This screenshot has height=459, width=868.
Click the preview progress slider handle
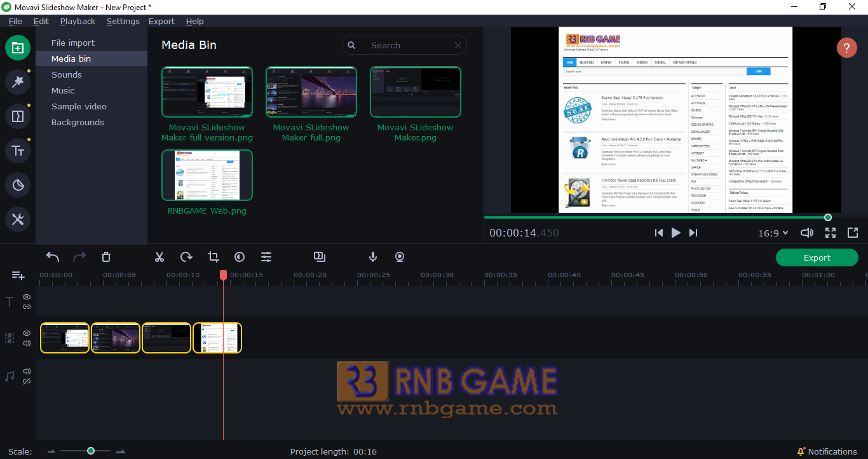pos(828,217)
